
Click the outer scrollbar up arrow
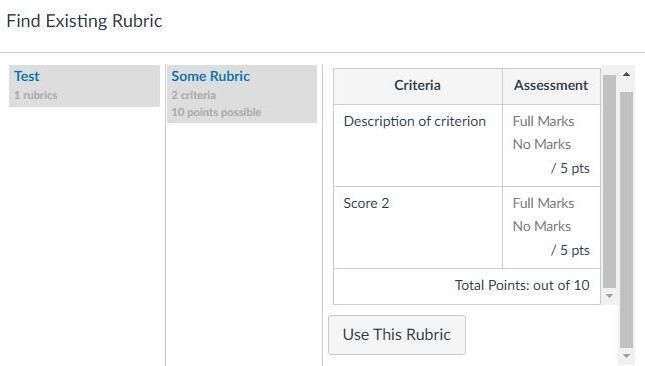point(626,74)
